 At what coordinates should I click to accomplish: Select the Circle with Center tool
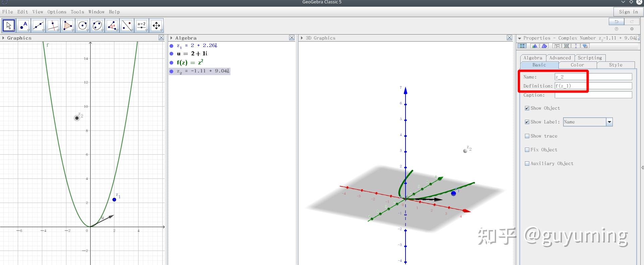coord(83,25)
